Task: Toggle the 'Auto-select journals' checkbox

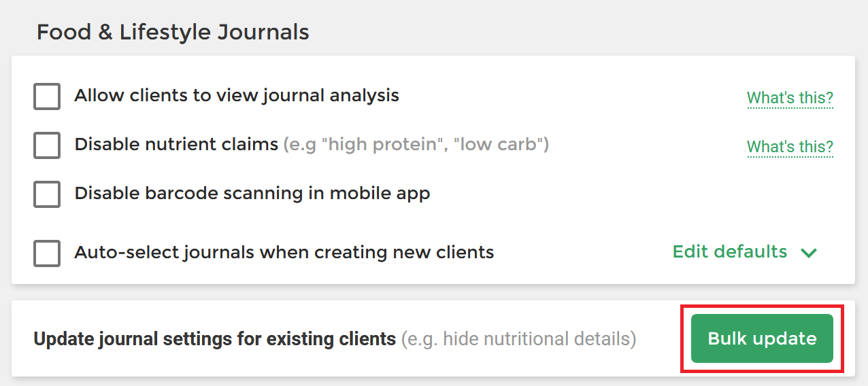Action: click(x=47, y=253)
